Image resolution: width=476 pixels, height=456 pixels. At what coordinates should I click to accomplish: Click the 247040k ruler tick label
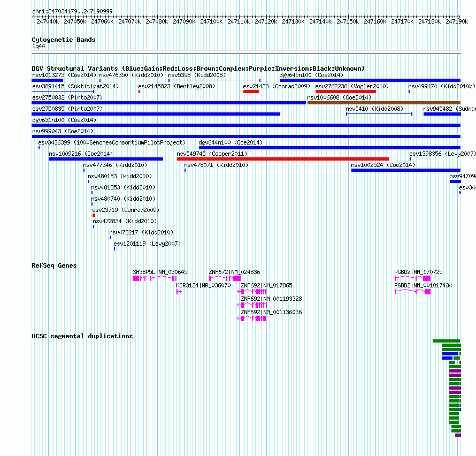48,21
